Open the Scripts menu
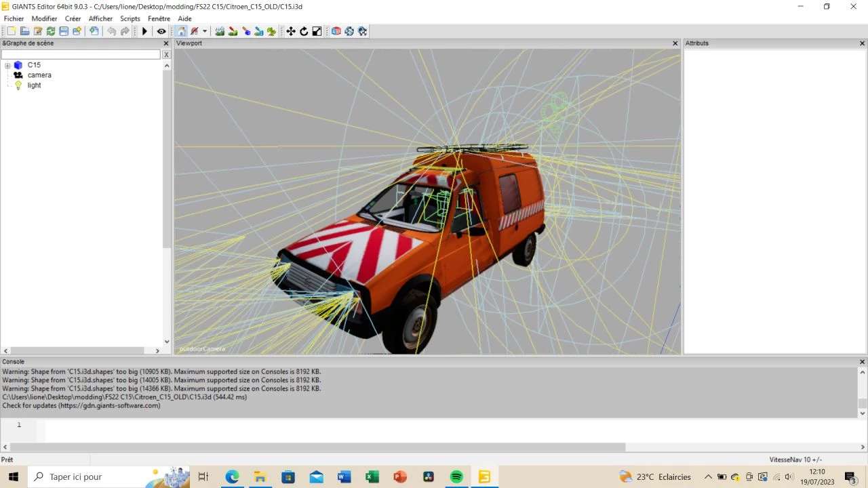Screen dimensions: 868x488 coord(130,19)
